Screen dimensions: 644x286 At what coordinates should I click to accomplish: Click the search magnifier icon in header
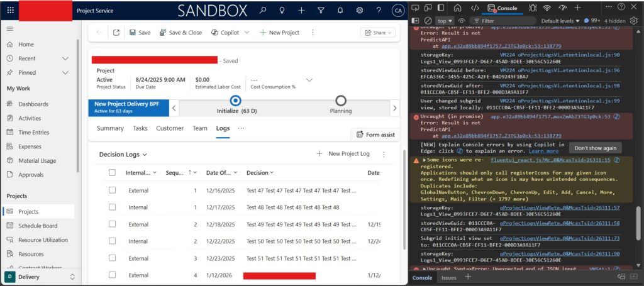[x=263, y=11]
